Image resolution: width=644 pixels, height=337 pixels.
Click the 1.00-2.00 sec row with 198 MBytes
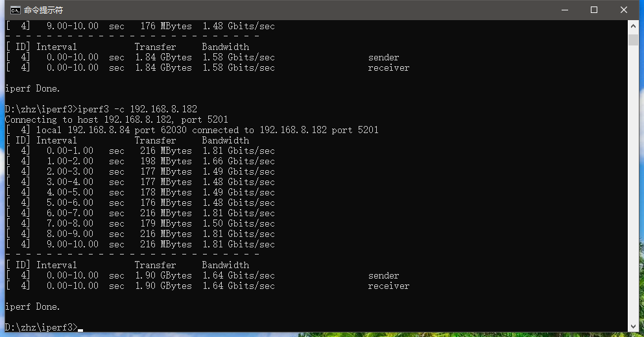[x=140, y=161]
